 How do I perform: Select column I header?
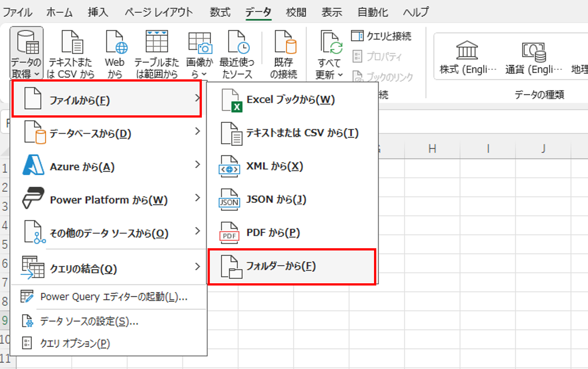click(x=488, y=148)
